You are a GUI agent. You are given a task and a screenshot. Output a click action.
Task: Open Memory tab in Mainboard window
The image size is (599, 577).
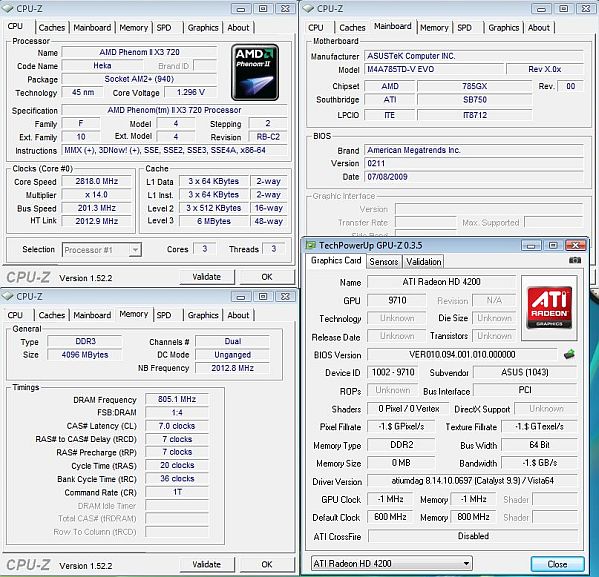pyautogui.click(x=434, y=28)
